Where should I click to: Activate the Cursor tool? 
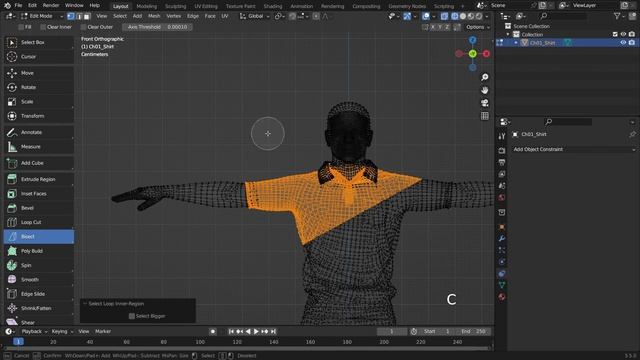point(39,57)
